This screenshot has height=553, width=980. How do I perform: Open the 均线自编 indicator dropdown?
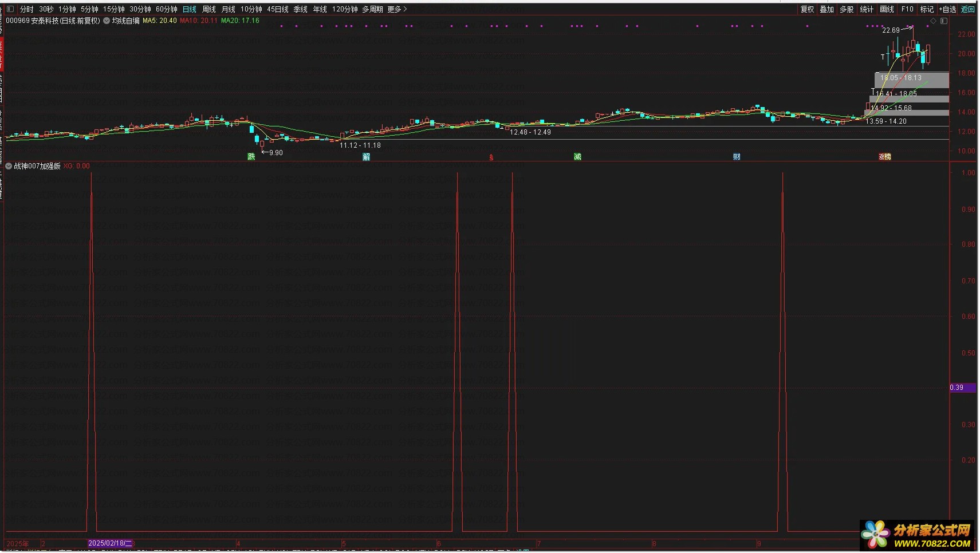[x=107, y=21]
